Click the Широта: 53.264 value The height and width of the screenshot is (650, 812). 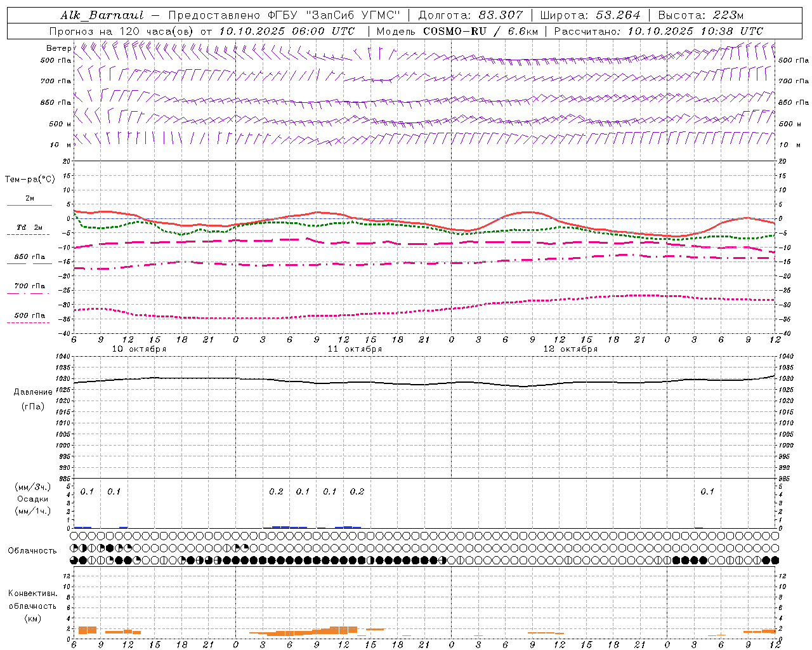click(x=590, y=15)
